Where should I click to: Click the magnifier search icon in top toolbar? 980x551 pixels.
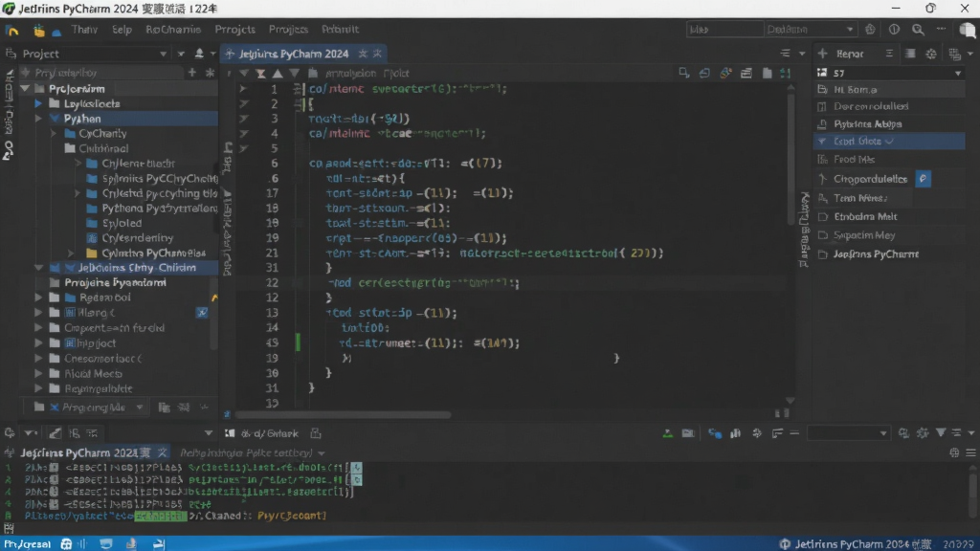tap(918, 30)
